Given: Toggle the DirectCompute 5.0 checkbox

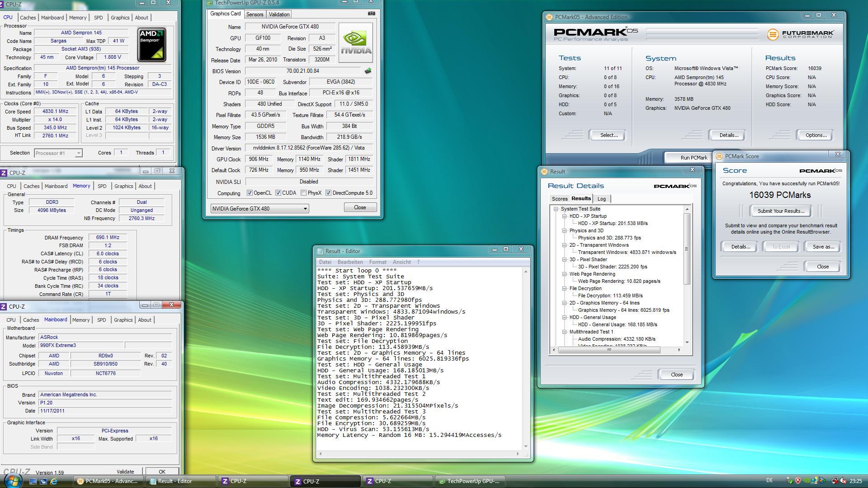Looking at the screenshot, I should pyautogui.click(x=328, y=193).
